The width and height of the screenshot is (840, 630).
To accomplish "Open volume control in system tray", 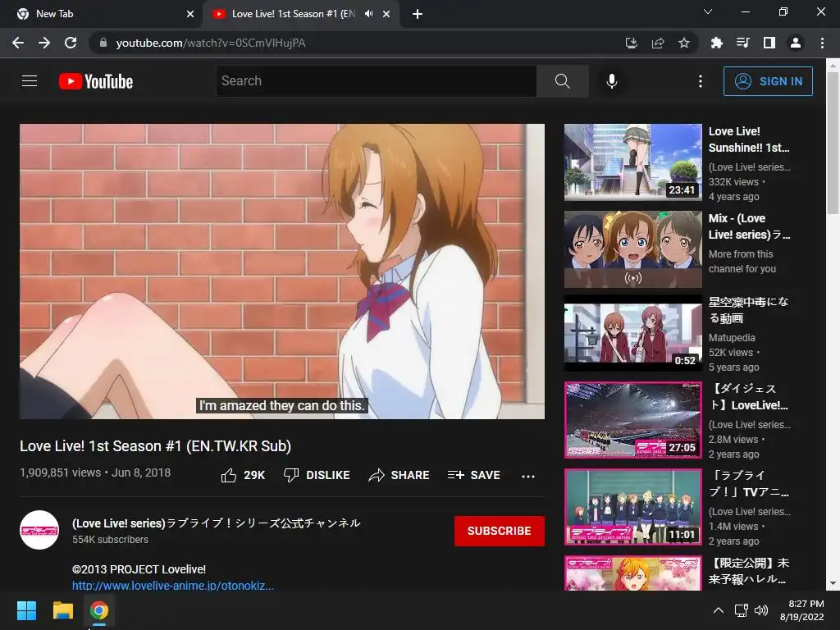I will [x=760, y=610].
